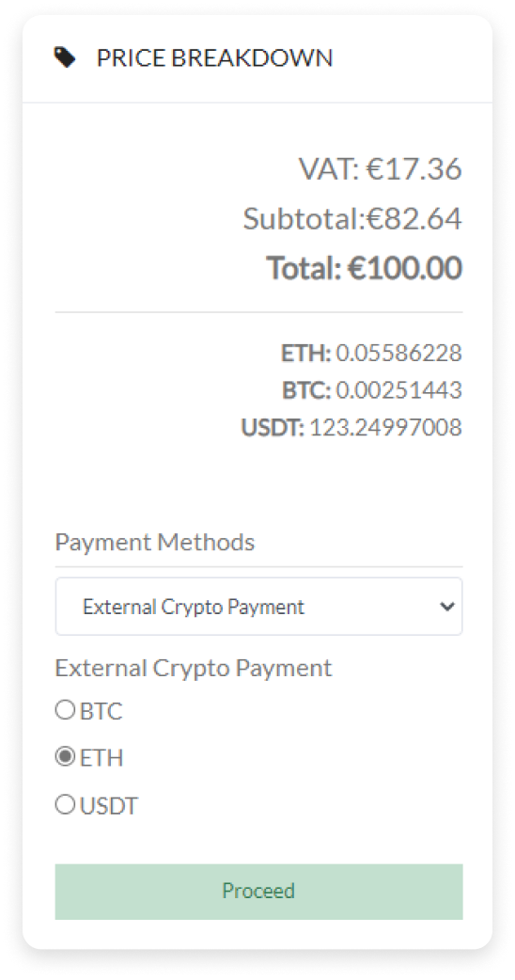Screen dimensions: 515x980
Task: Select the USDT radio button
Action: tap(65, 805)
